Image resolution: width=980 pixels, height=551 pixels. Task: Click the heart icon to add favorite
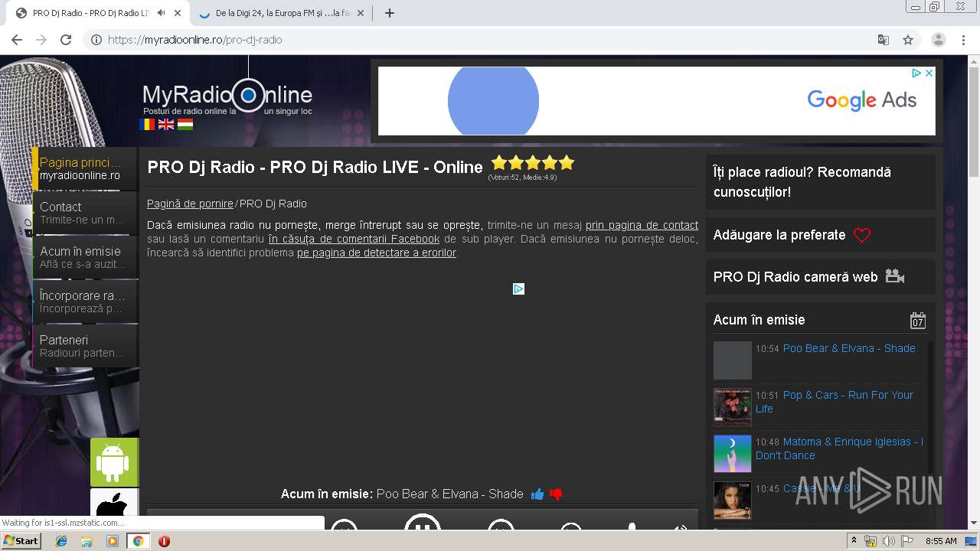[862, 236]
